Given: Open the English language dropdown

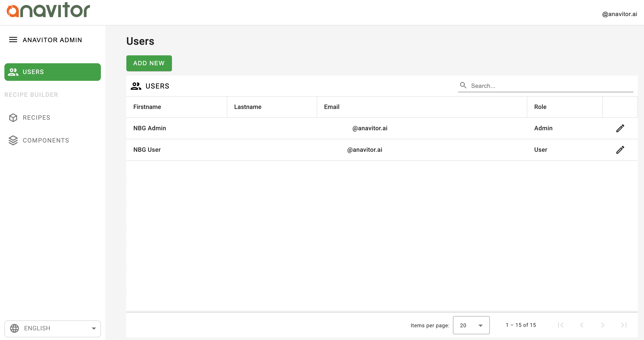Looking at the screenshot, I should tap(52, 329).
